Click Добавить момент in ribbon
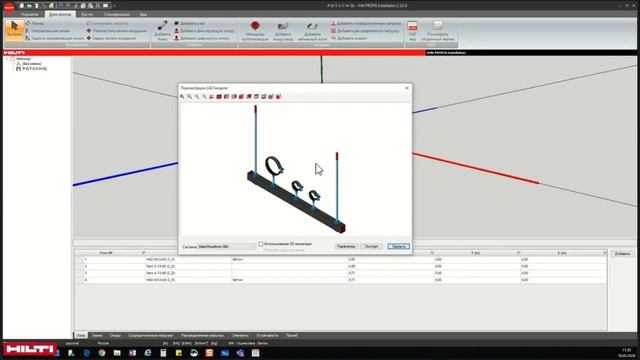The image size is (640, 360). click(349, 38)
